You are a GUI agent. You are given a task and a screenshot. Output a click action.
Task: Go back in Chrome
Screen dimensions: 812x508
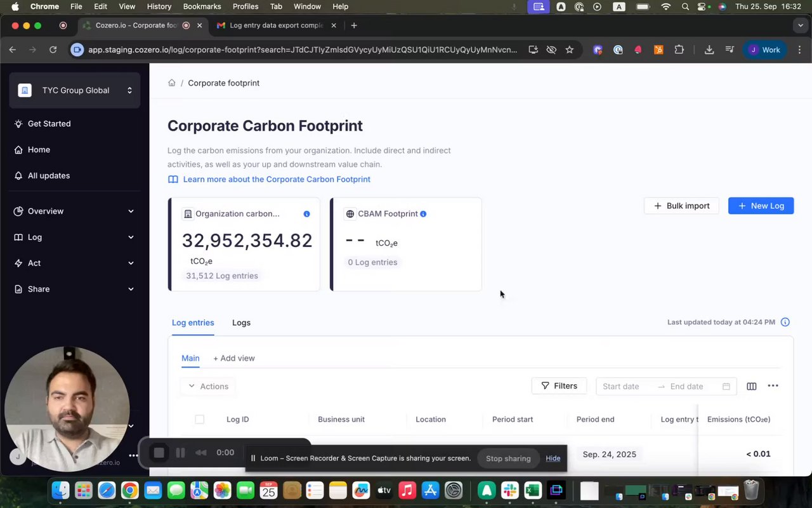click(x=13, y=50)
